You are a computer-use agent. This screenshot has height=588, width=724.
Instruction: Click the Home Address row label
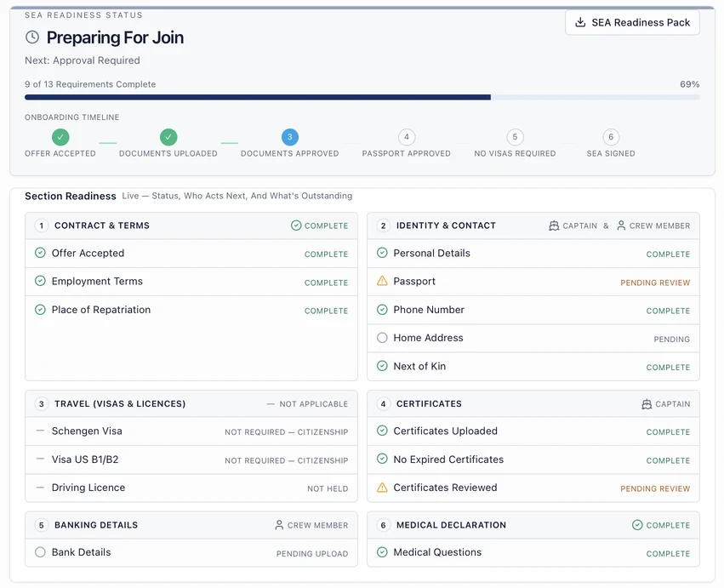[x=428, y=338]
